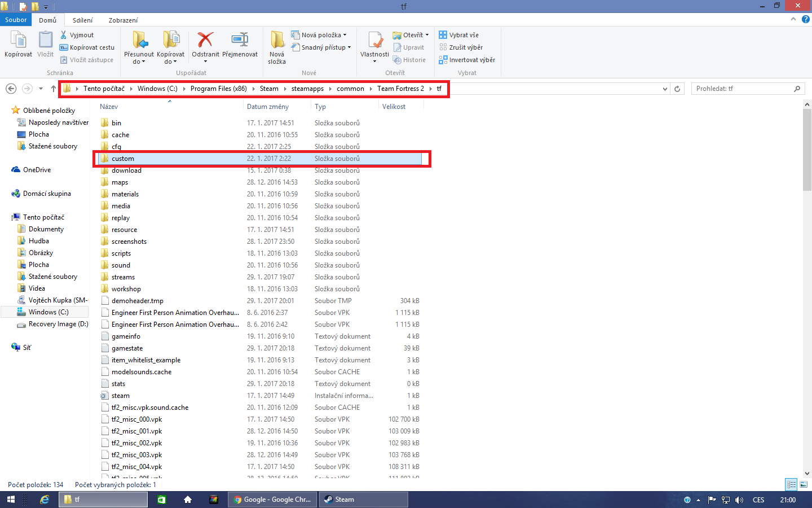Image resolution: width=812 pixels, height=508 pixels.
Task: Click Vybrat vše (Select all)
Action: [x=459, y=35]
